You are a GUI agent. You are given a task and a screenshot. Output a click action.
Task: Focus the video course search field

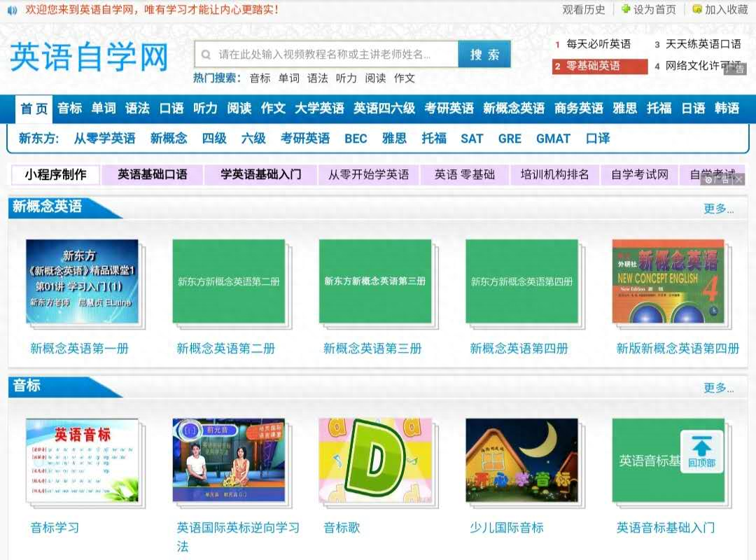pyautogui.click(x=326, y=55)
